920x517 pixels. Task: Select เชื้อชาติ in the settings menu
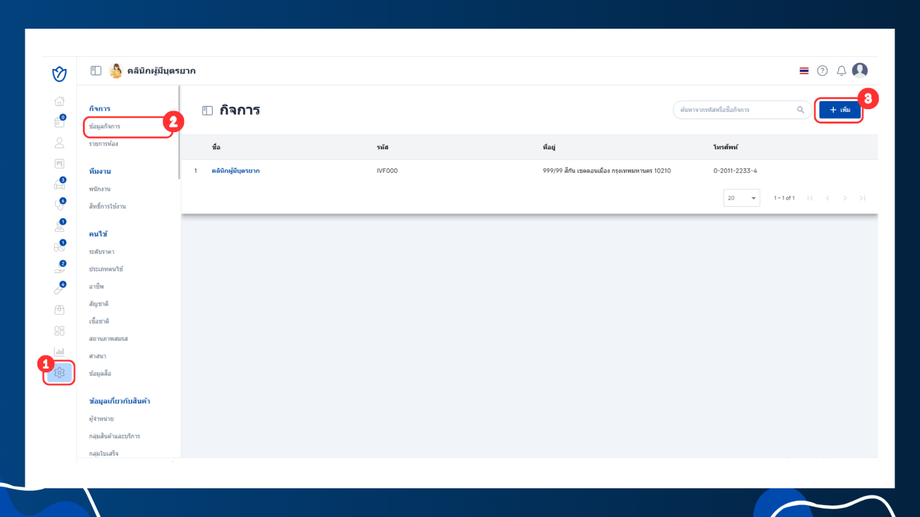coord(99,321)
